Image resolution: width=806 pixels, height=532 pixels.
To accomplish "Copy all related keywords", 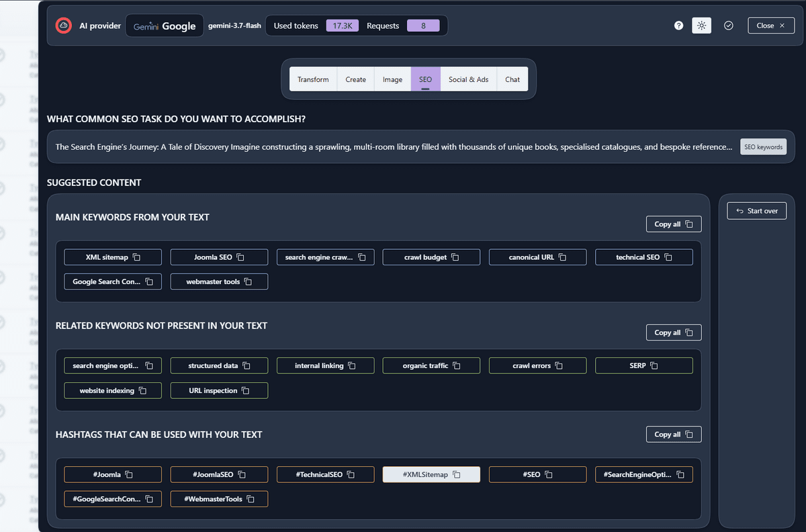I will click(674, 332).
